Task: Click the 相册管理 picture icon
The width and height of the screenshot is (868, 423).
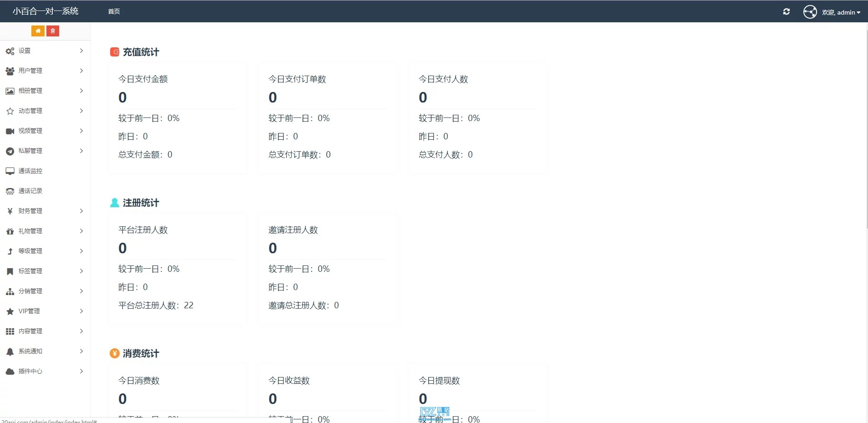Action: coord(10,91)
